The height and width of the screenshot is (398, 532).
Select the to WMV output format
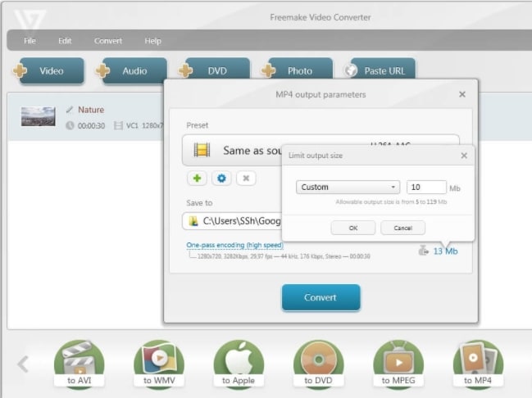159,364
